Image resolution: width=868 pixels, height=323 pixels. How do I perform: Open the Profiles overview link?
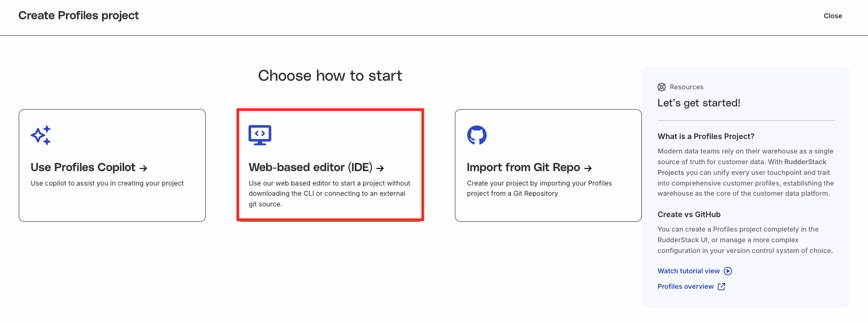685,287
